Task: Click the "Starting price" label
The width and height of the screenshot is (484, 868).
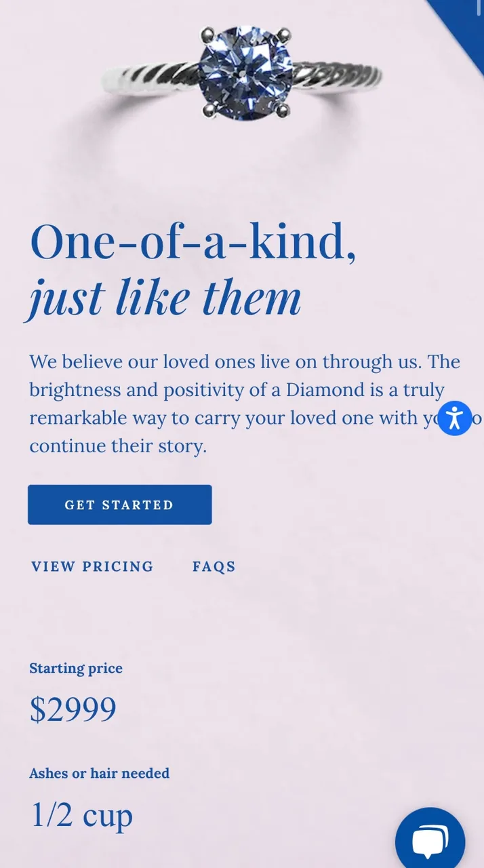Action: [x=76, y=668]
